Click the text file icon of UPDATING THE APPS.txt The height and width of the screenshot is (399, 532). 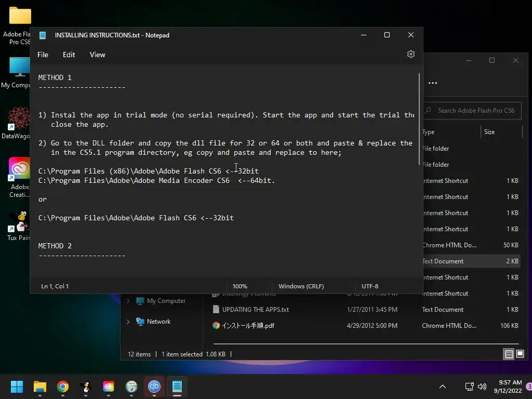point(216,310)
